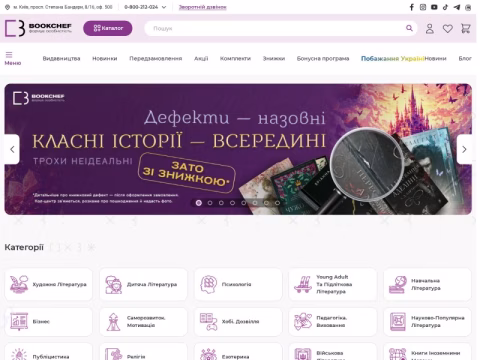
Task: Open the Facebook social icon
Action: pos(412,7)
